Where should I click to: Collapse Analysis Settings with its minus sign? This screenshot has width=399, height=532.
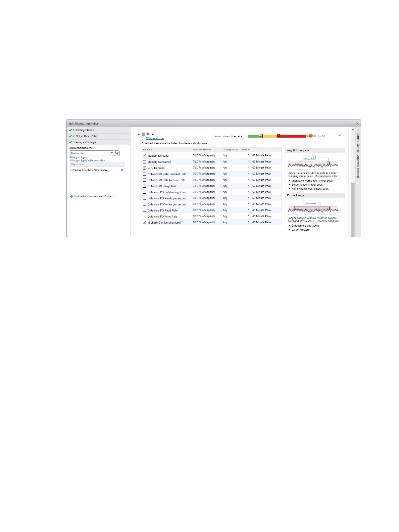127,142
